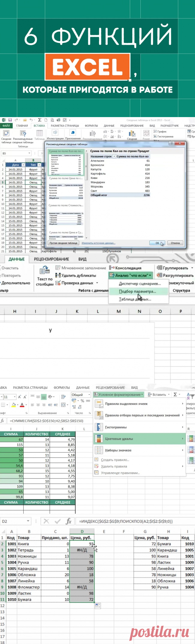The width and height of the screenshot is (195, 644).
Task: Click Отмена in the pivot table dialog
Action: pos(175,243)
